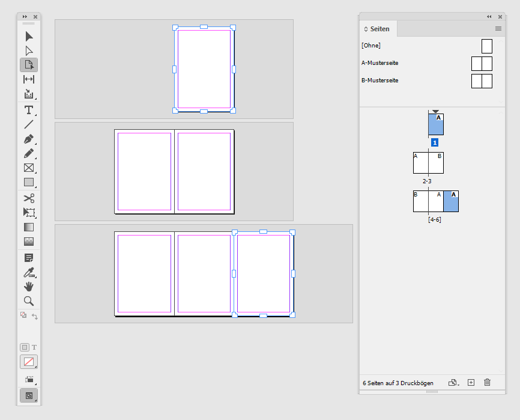Viewport: 520px width, 420px height.
Task: Select the Selection tool arrow
Action: click(28, 36)
